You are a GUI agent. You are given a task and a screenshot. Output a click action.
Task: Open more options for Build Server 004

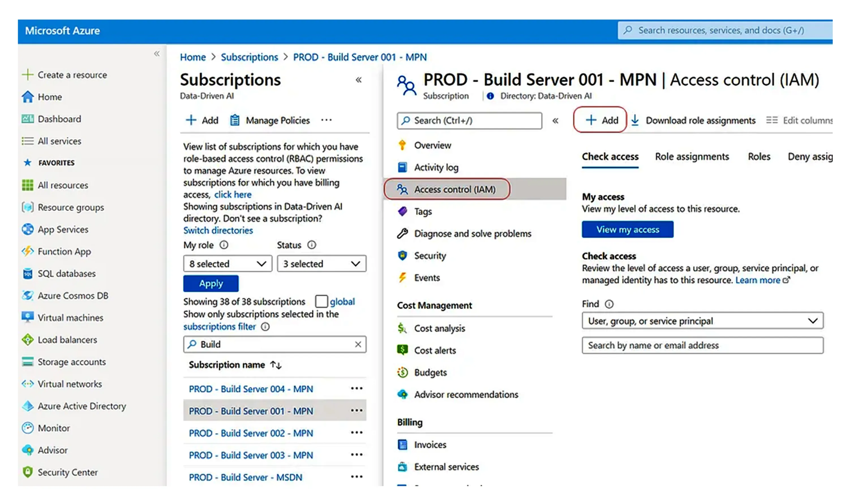click(x=357, y=388)
